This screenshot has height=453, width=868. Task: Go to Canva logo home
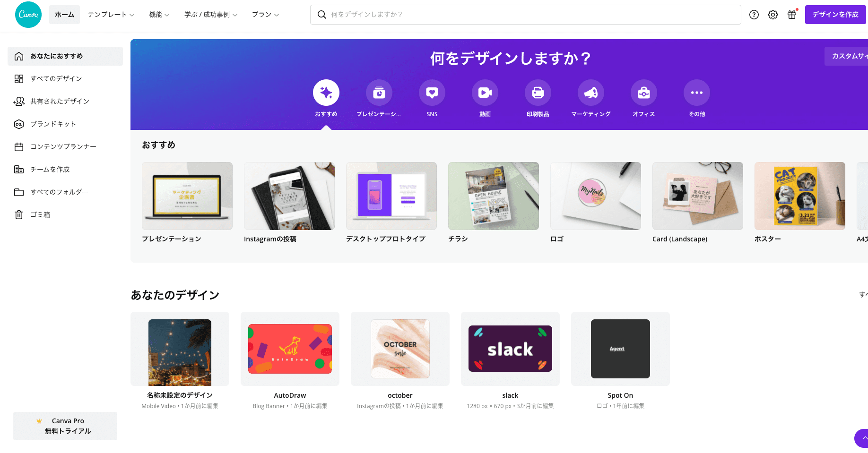click(28, 15)
